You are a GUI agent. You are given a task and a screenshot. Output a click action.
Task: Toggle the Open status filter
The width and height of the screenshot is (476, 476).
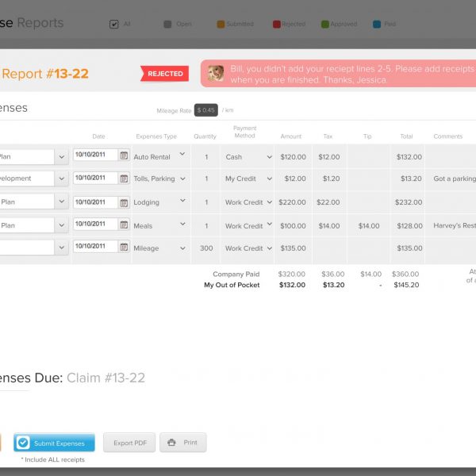click(167, 24)
